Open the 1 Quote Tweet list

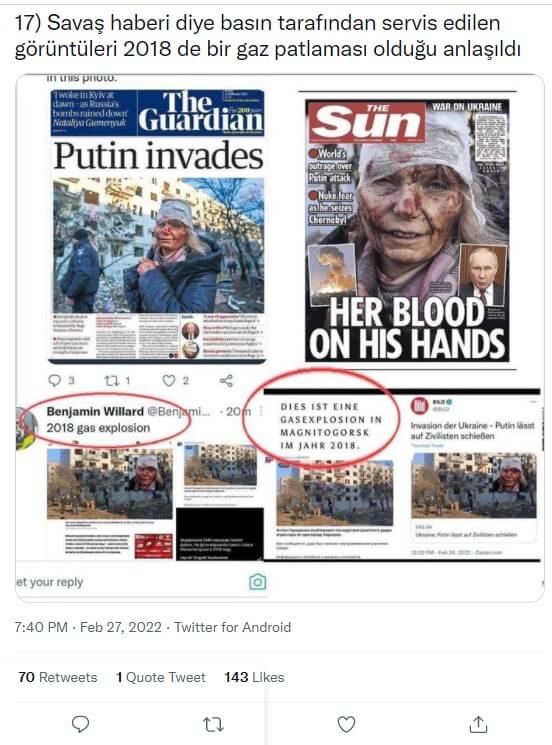coord(161,677)
